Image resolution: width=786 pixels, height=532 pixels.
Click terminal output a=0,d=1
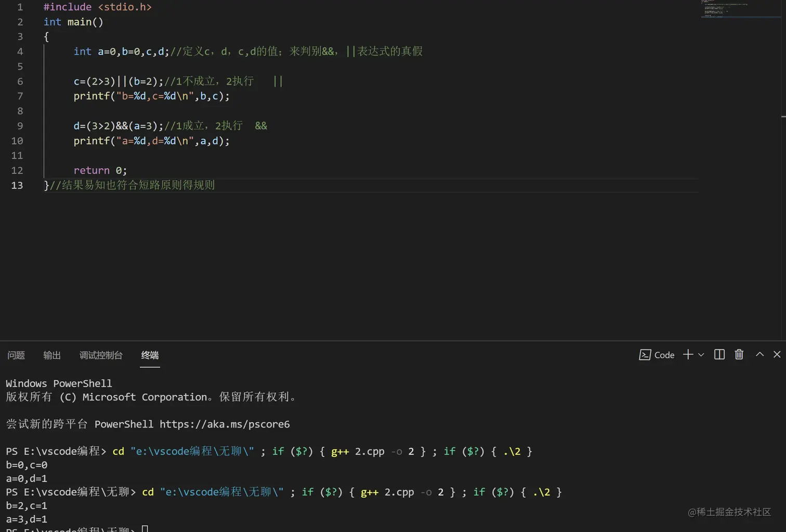click(x=27, y=478)
